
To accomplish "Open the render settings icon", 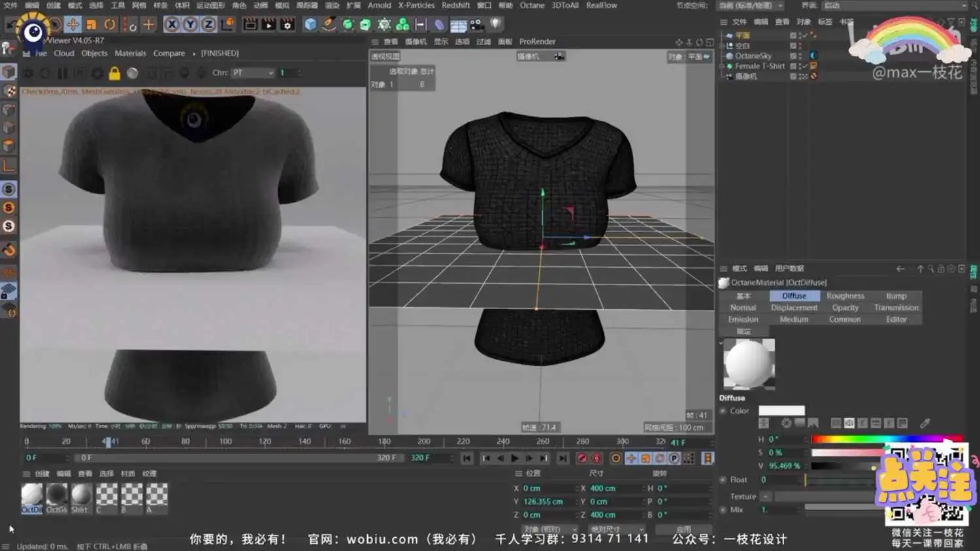I will pos(287,24).
